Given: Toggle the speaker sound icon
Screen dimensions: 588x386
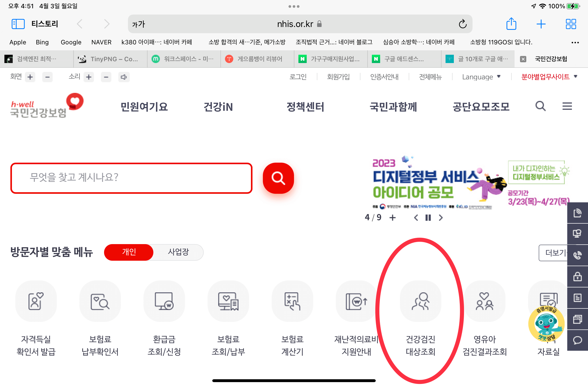Looking at the screenshot, I should tap(124, 77).
